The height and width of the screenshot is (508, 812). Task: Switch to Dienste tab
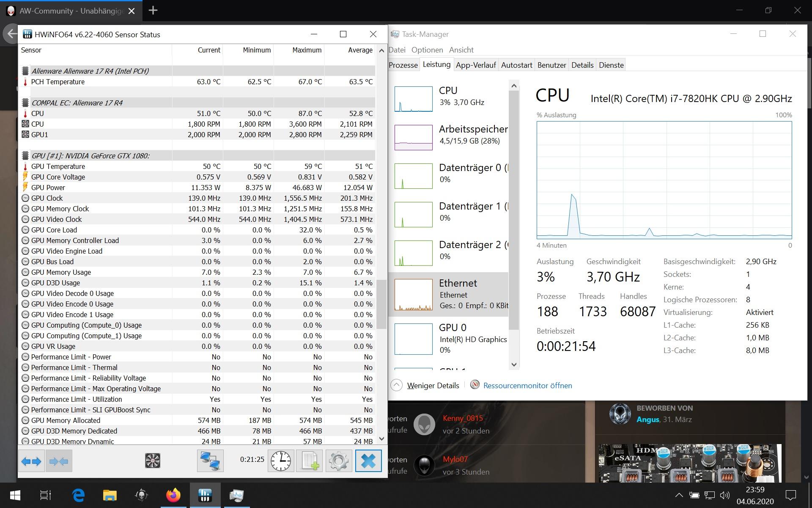(x=611, y=65)
